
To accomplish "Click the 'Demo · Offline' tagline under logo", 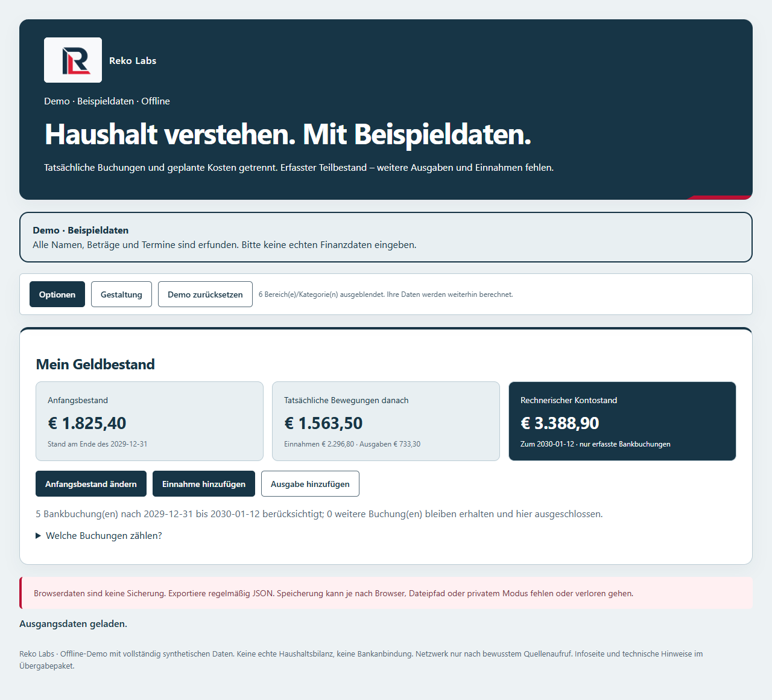I will point(107,101).
